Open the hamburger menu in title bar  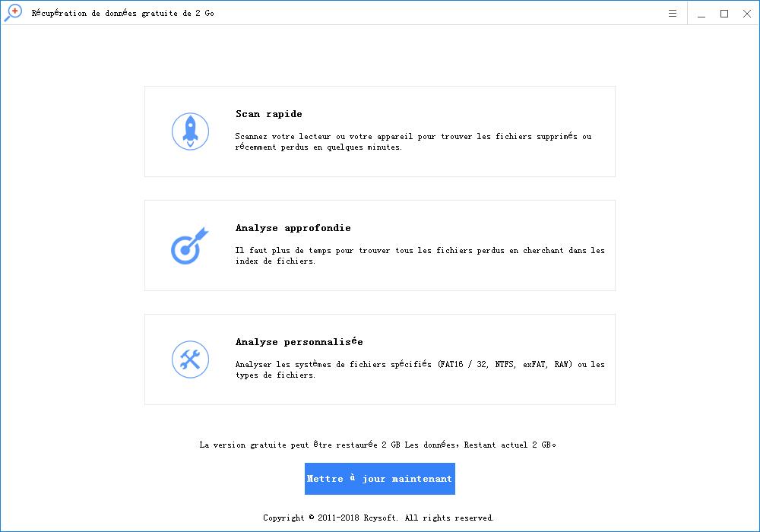click(673, 13)
